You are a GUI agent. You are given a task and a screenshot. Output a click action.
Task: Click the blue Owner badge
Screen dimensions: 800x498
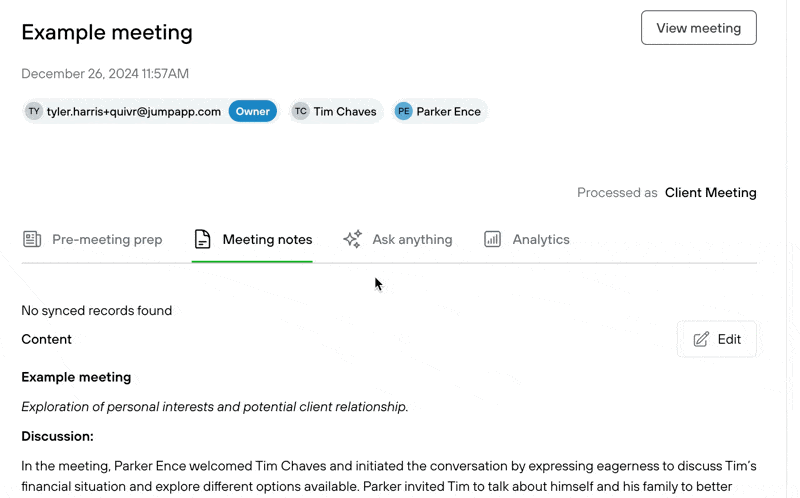point(253,111)
